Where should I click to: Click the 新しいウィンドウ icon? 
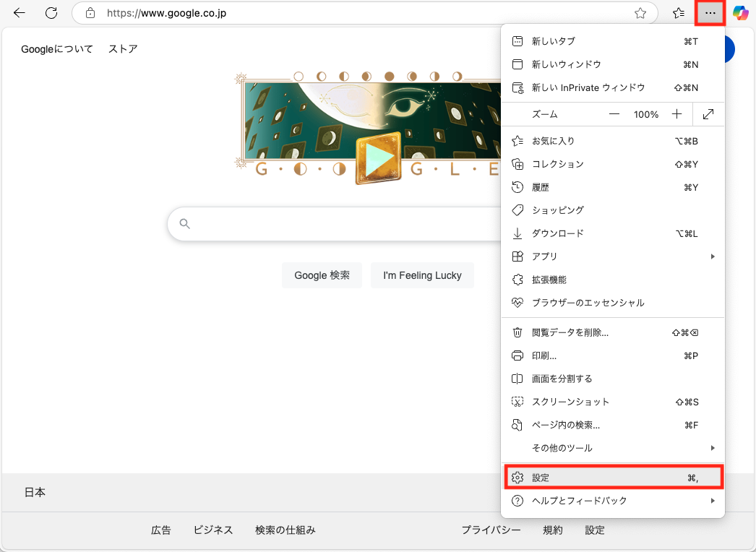point(517,64)
